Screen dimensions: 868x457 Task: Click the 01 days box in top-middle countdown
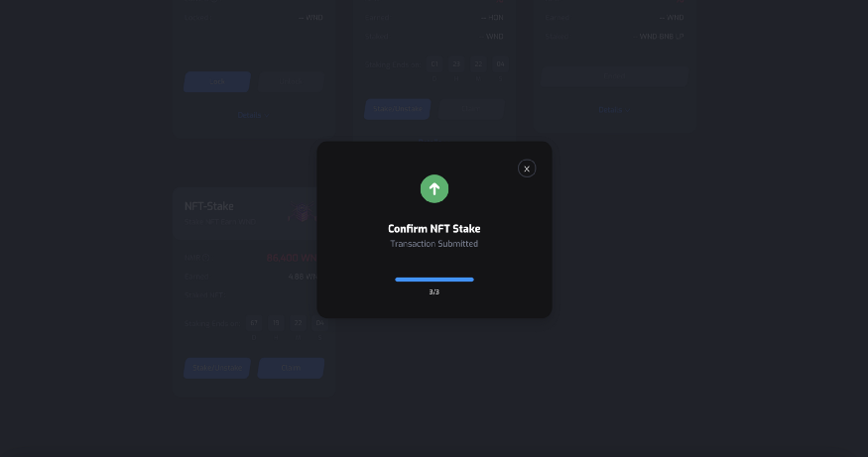[x=434, y=64]
